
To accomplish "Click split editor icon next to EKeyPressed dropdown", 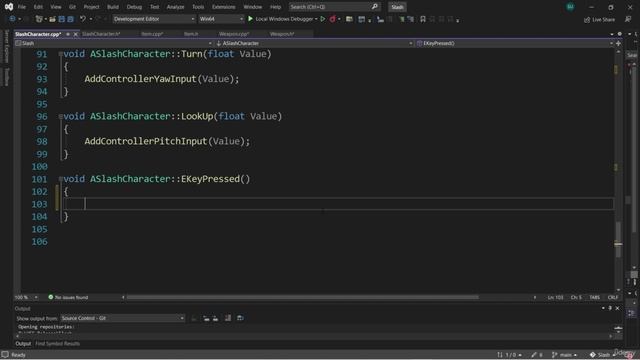I will click(x=618, y=43).
